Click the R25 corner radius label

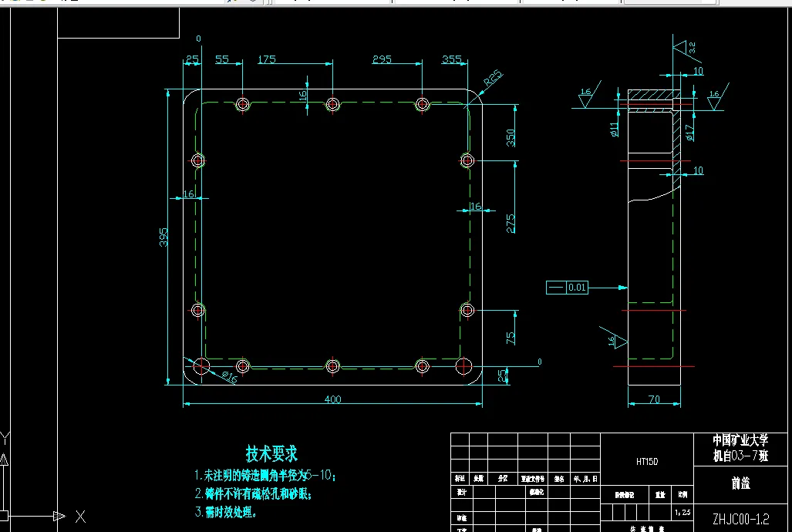click(493, 78)
